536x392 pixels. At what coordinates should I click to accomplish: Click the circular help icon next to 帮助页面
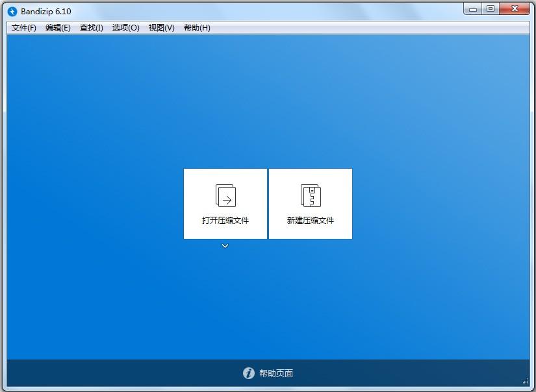point(248,373)
